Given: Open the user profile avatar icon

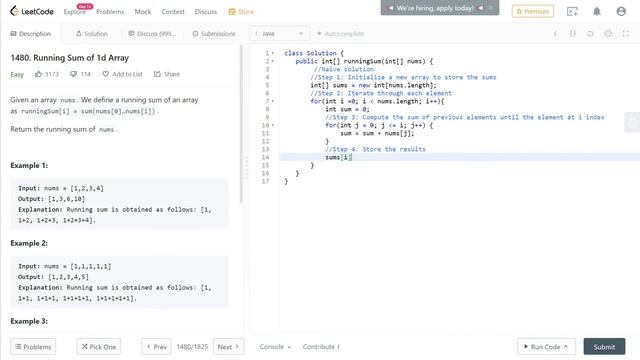Looking at the screenshot, I should (x=621, y=11).
